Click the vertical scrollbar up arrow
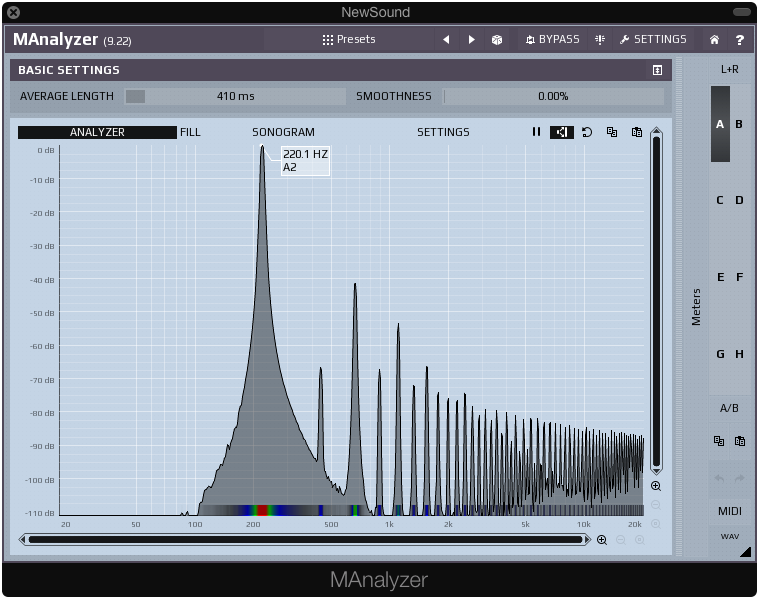The height and width of the screenshot is (599, 759). click(656, 131)
